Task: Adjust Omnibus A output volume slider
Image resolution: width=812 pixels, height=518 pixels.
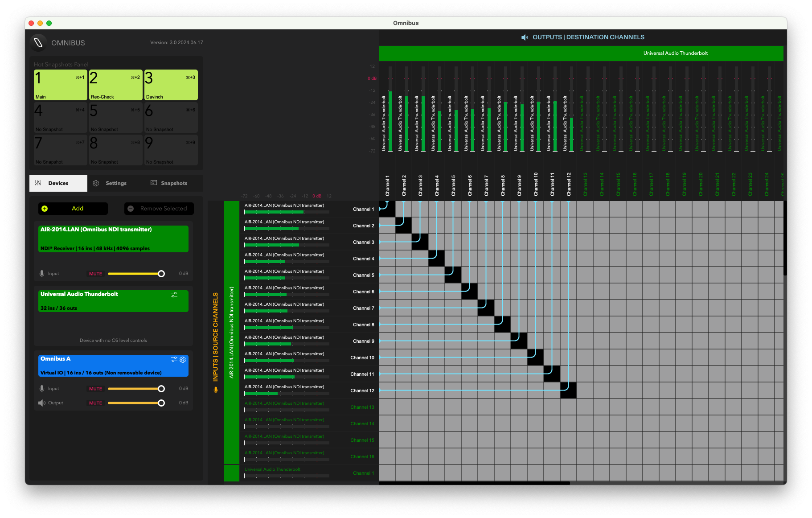Action: coord(136,403)
